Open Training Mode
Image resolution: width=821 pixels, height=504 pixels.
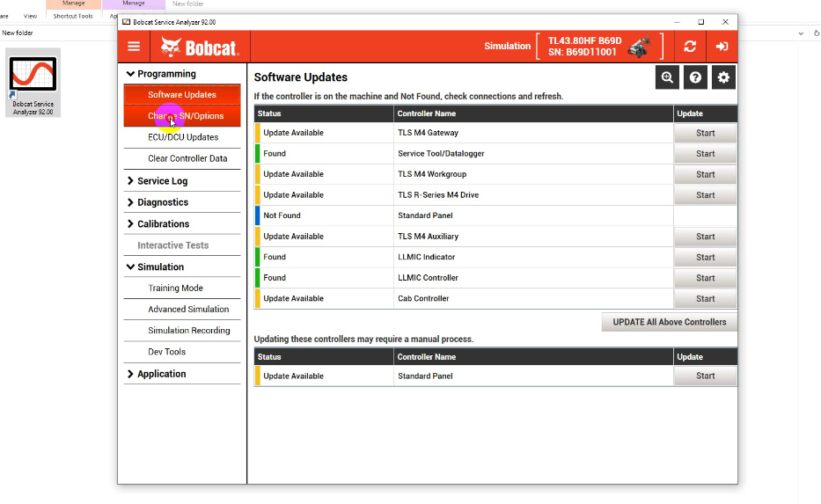tap(181, 288)
